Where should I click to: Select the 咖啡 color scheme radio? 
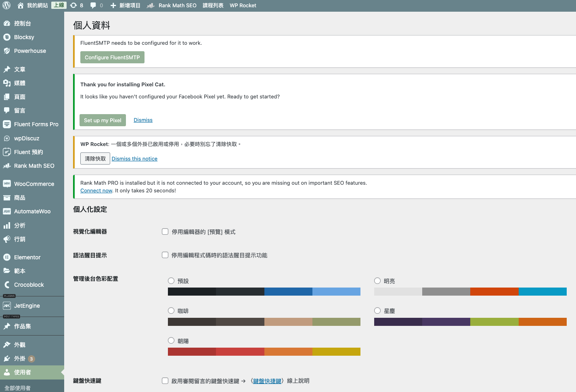tap(171, 311)
